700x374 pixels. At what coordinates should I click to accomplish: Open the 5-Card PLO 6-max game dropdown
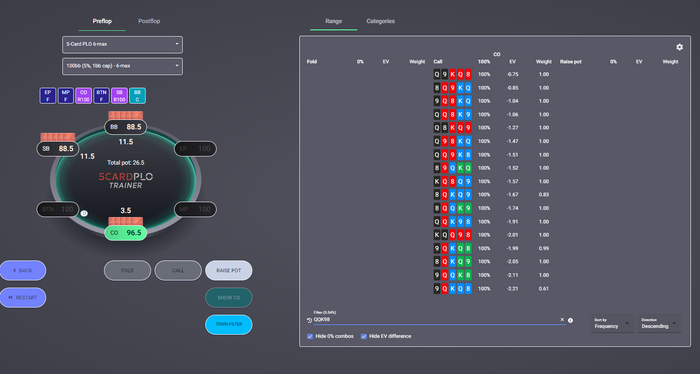[x=122, y=44]
